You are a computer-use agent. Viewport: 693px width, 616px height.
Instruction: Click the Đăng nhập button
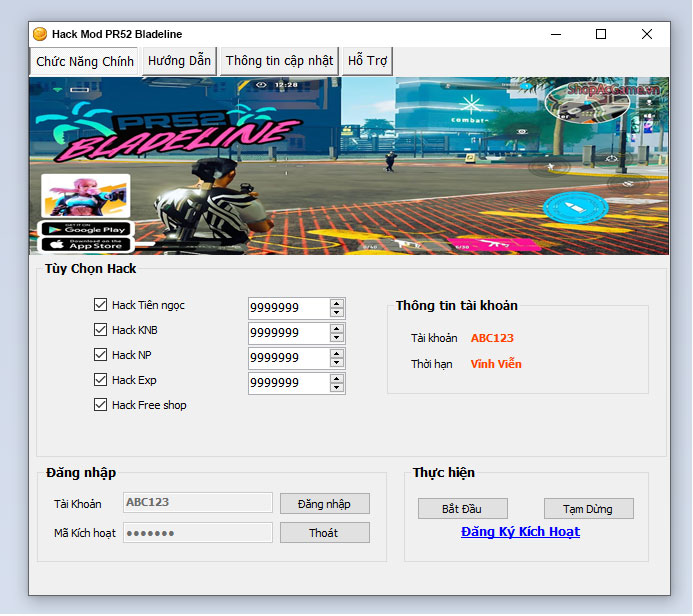(325, 504)
